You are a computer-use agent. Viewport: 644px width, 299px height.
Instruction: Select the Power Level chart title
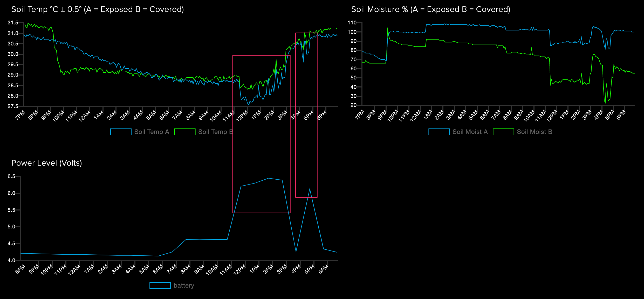(x=47, y=163)
